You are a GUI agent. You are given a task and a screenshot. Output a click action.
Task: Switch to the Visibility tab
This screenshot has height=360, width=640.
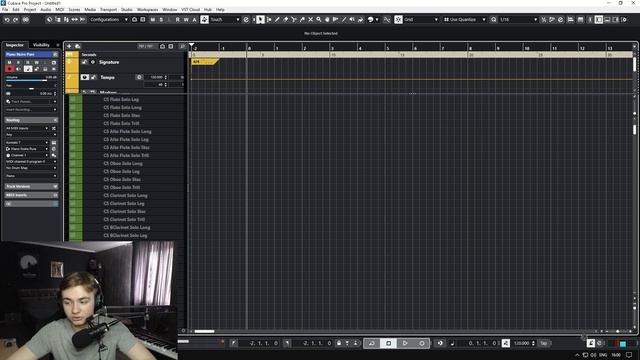pos(41,45)
